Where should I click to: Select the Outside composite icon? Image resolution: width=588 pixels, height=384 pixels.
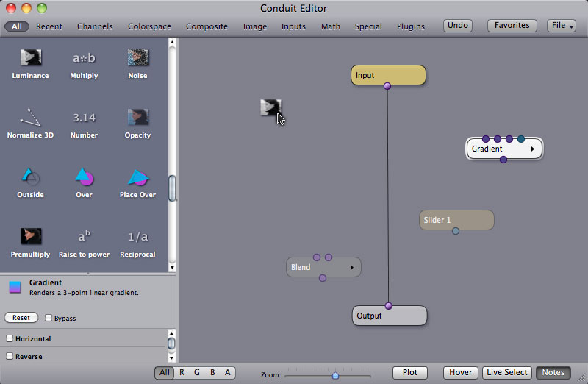point(30,177)
